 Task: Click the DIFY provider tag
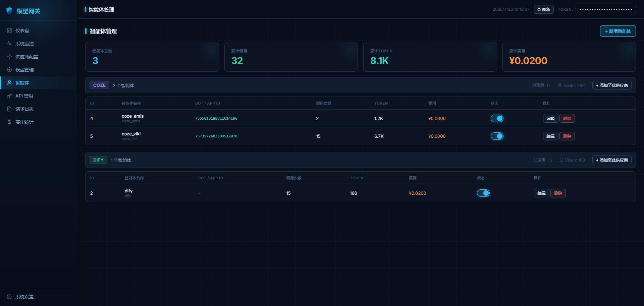pos(98,160)
